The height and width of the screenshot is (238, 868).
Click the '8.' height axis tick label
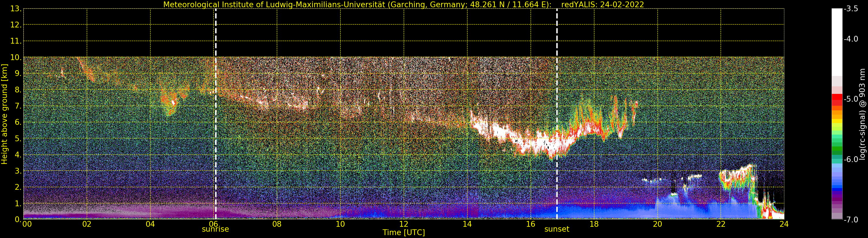[x=18, y=90]
